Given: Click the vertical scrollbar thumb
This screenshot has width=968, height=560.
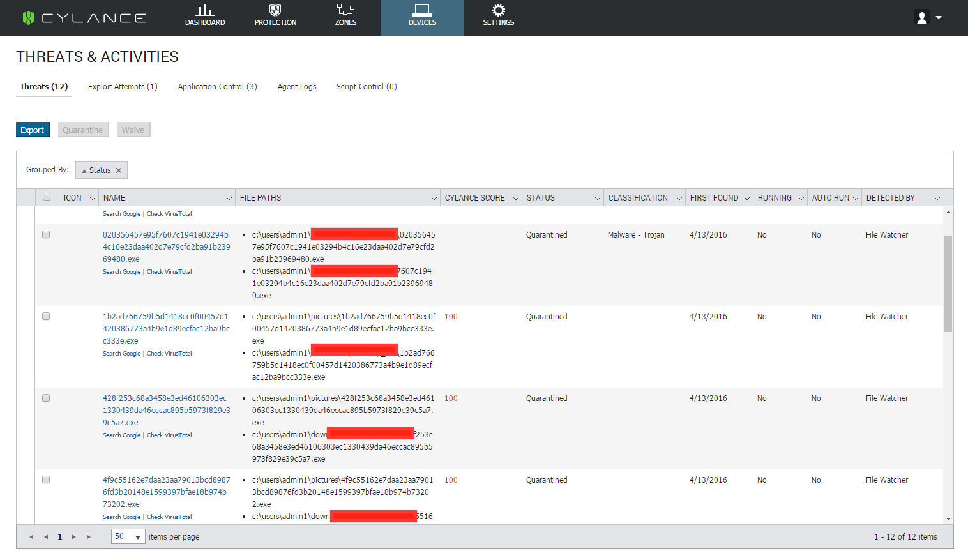Looking at the screenshot, I should pos(948,284).
